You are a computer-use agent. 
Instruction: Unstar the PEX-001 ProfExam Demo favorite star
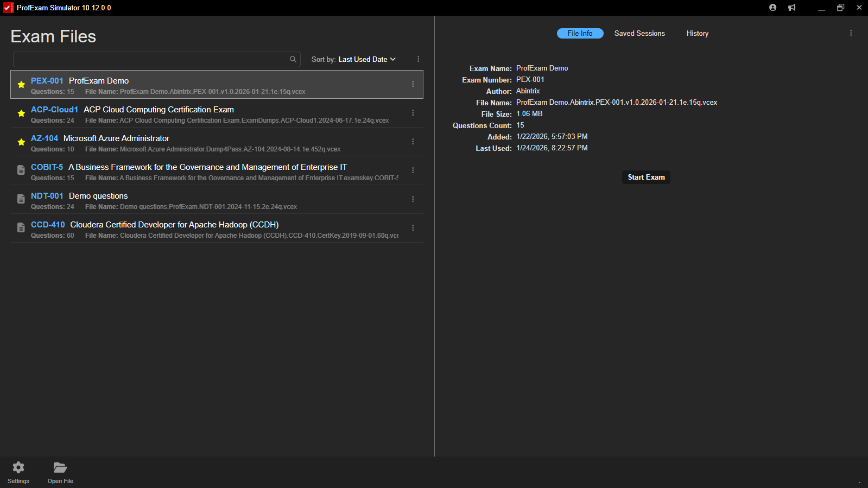click(x=21, y=85)
